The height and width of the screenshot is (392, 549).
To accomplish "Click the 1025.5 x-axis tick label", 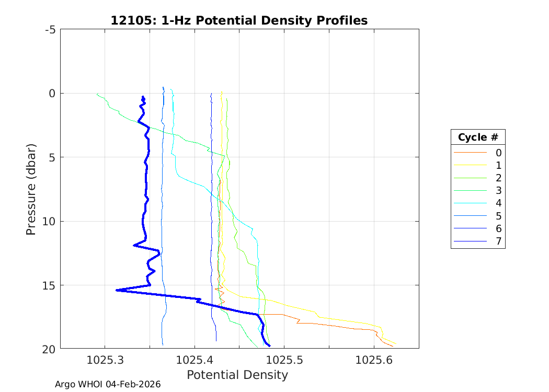I will tap(284, 360).
